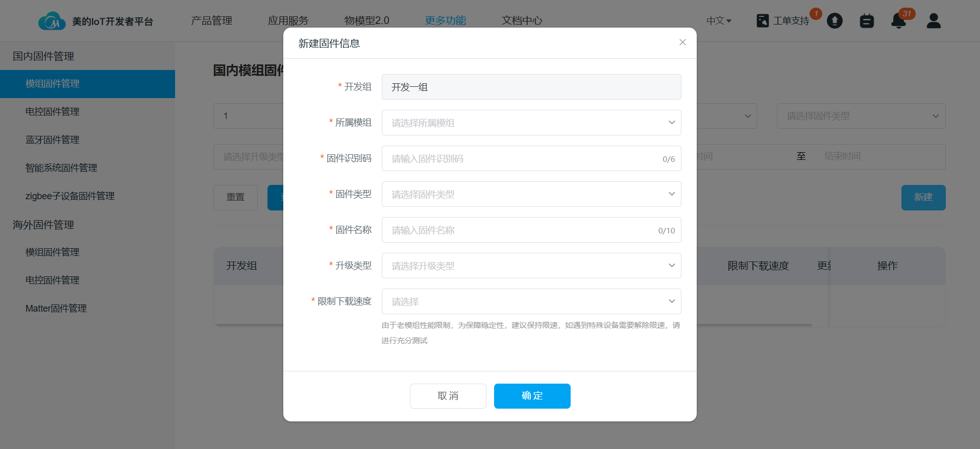Open the notifications bell icon
The width and height of the screenshot is (980, 449).
[x=898, y=21]
